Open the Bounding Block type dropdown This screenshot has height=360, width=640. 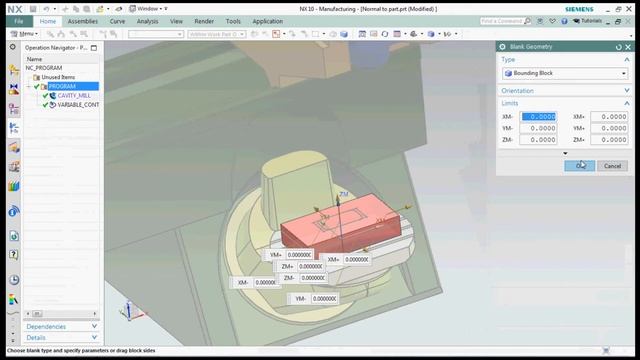pos(565,73)
